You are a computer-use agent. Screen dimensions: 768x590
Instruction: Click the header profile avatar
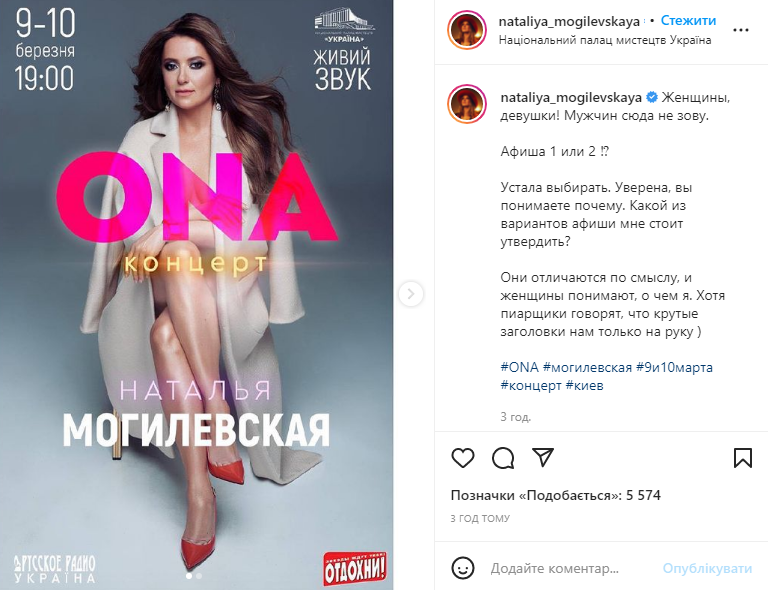467,29
